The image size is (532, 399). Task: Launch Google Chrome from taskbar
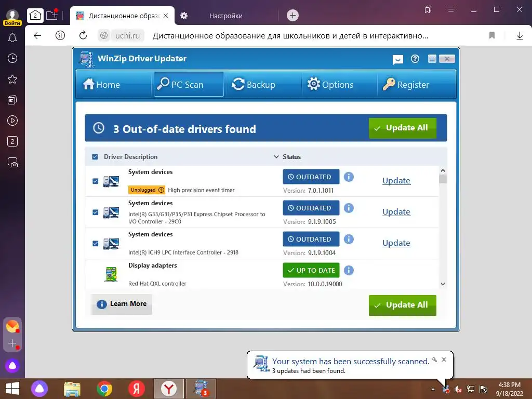pyautogui.click(x=104, y=389)
